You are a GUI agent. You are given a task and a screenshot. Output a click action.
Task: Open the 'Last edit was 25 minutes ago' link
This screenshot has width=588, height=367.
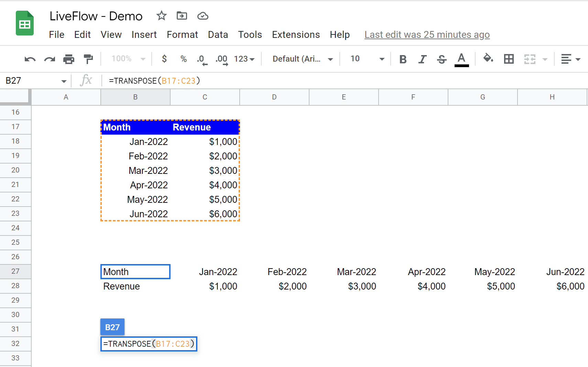pyautogui.click(x=427, y=35)
